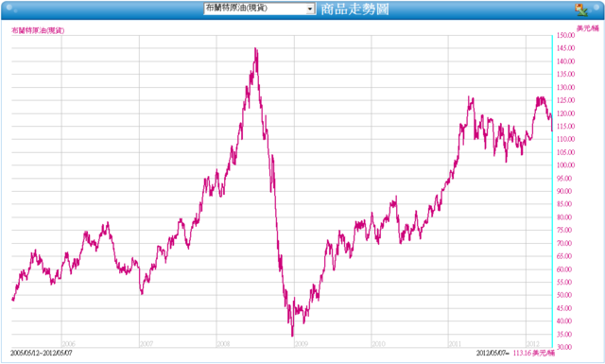Click the 2011 year axis label

pos(456,344)
